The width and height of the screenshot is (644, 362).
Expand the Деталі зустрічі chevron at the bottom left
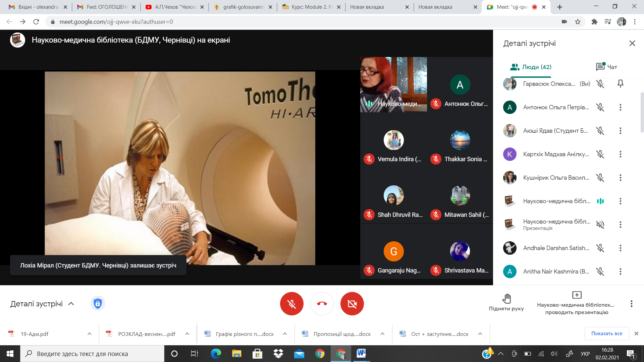[x=71, y=304]
